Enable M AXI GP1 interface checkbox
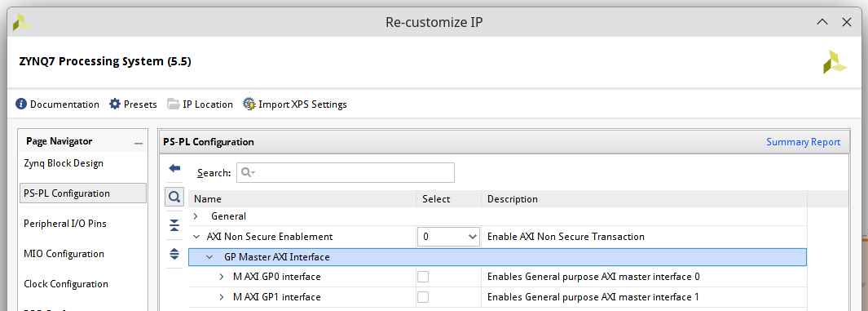 (x=423, y=297)
